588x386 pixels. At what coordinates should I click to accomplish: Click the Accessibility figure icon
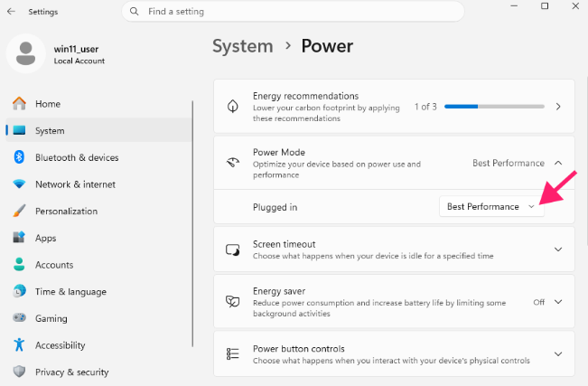(x=19, y=344)
